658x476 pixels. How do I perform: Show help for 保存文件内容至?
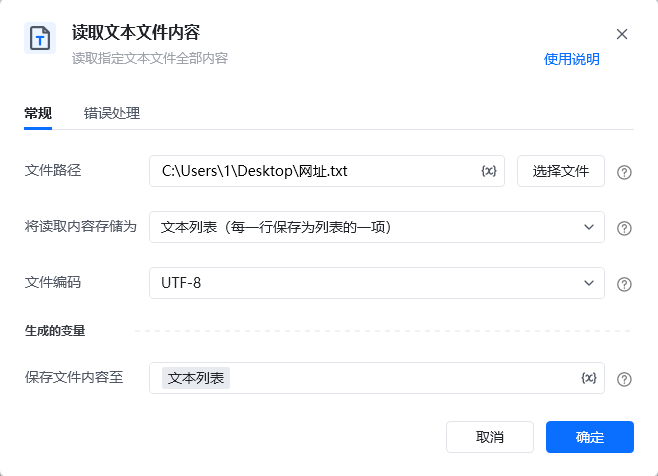pos(624,379)
